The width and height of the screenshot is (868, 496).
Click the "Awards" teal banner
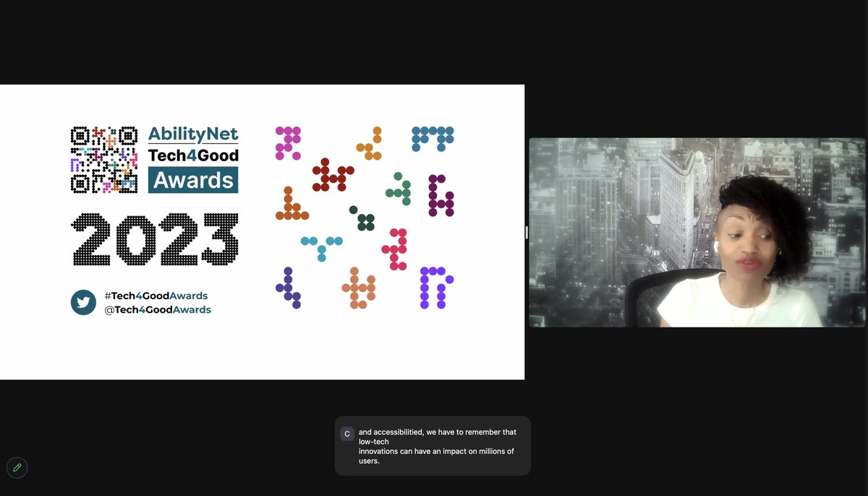[193, 180]
